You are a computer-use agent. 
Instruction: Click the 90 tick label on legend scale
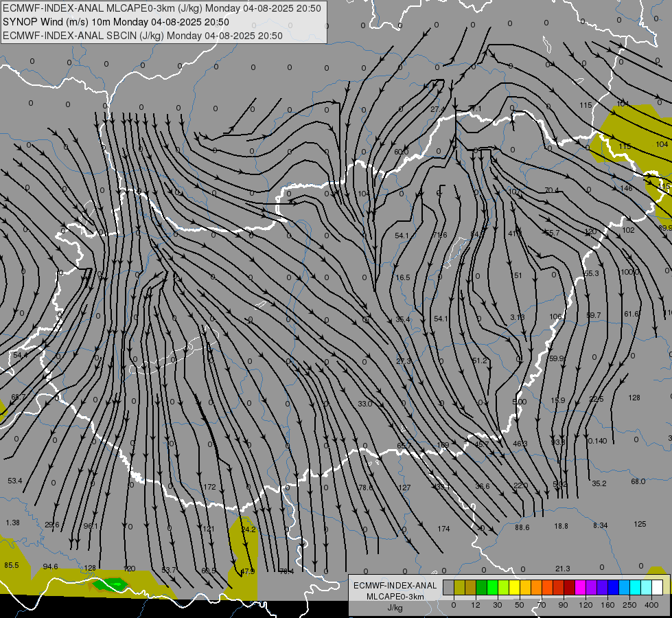click(x=563, y=605)
